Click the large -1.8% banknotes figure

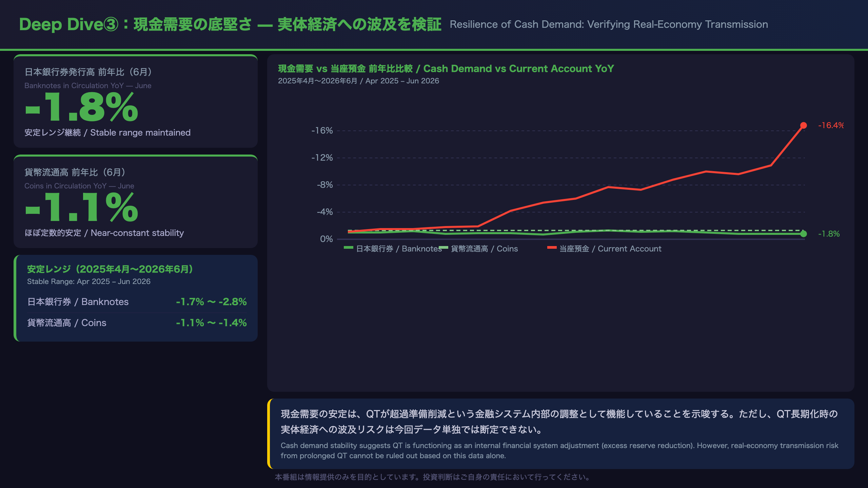pyautogui.click(x=81, y=107)
